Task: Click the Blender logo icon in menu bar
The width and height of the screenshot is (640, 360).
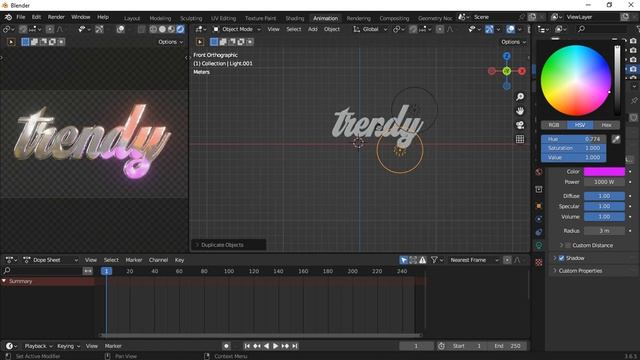Action: [x=8, y=17]
